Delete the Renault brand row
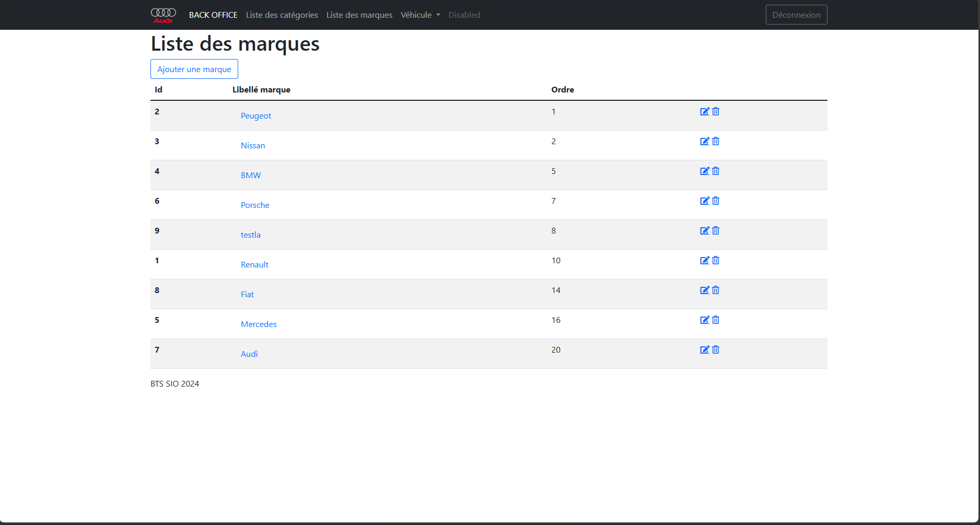This screenshot has width=980, height=525. pos(716,260)
